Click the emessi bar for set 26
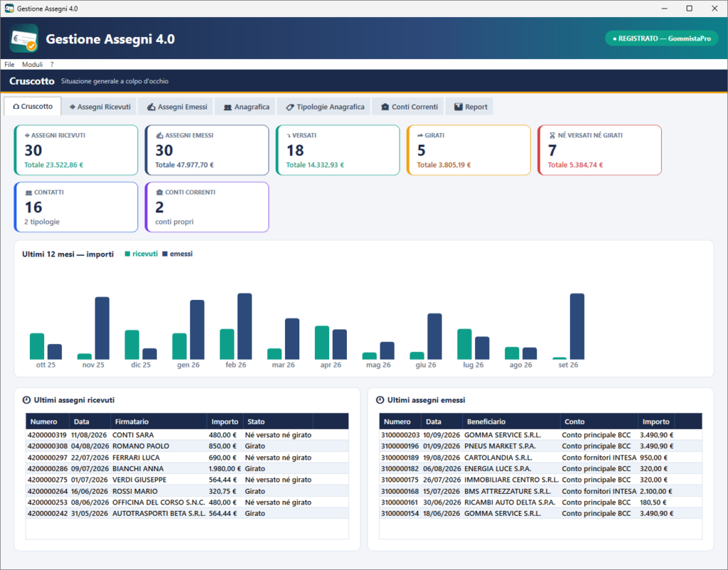 [x=577, y=326]
